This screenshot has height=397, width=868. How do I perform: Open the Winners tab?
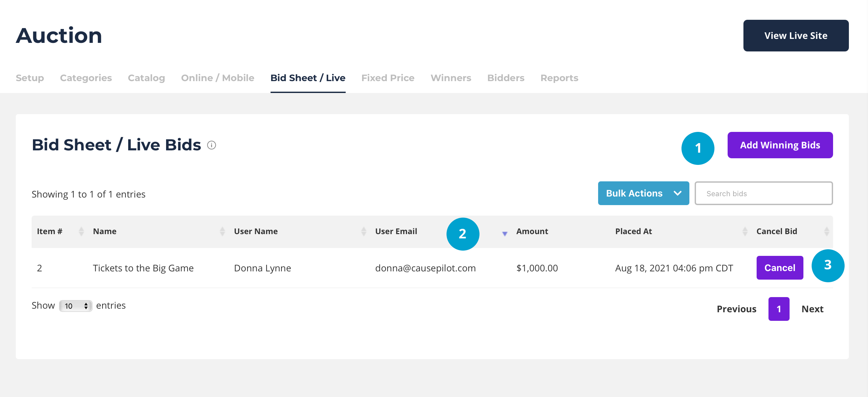pyautogui.click(x=450, y=78)
